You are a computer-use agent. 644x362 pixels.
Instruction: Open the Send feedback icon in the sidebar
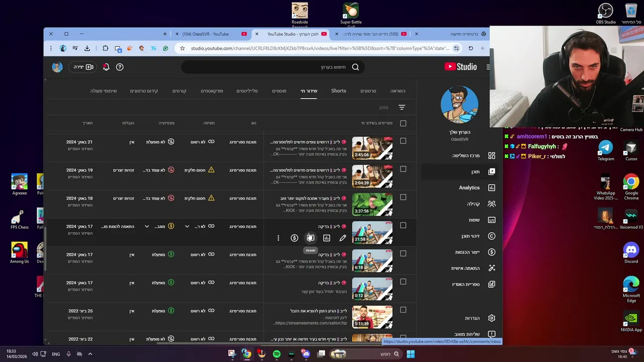tap(492, 334)
